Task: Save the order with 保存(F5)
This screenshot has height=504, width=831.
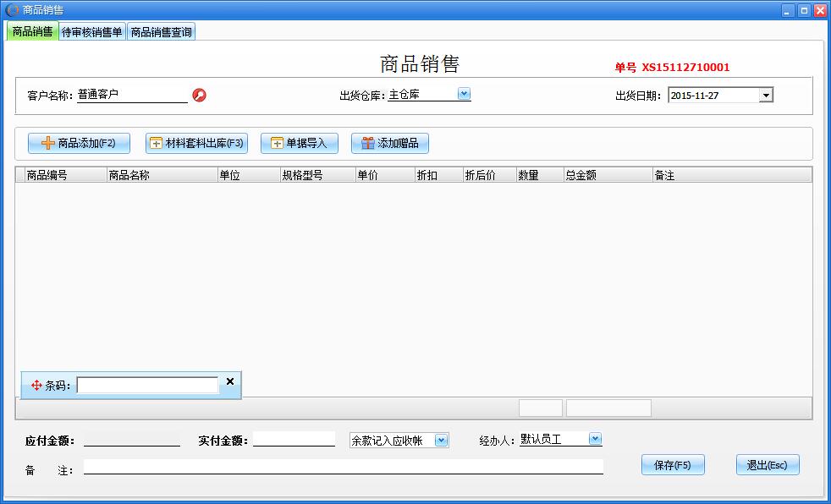Action: (x=673, y=465)
